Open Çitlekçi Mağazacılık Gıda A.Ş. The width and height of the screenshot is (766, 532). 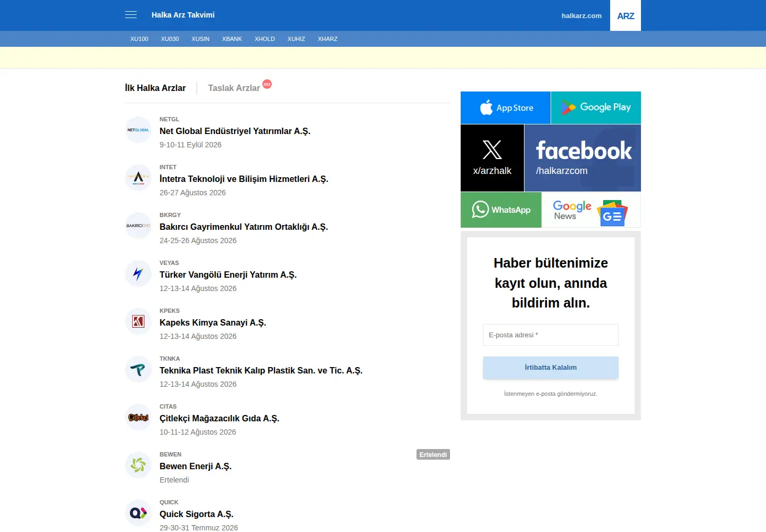pos(220,418)
